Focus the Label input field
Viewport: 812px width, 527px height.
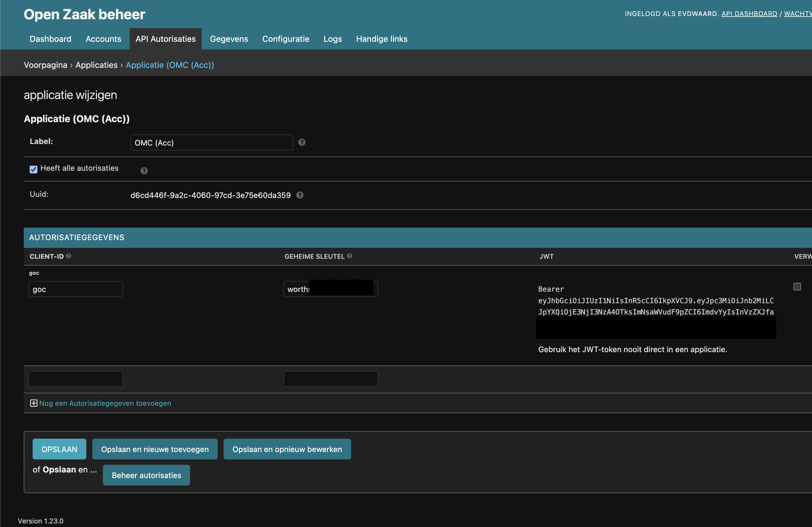tap(211, 143)
